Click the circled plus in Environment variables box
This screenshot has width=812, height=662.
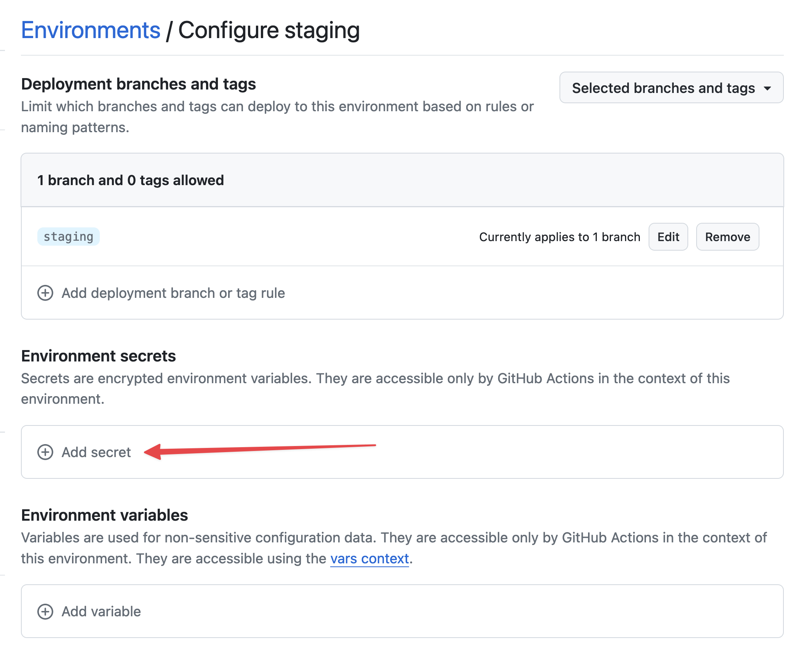(45, 611)
